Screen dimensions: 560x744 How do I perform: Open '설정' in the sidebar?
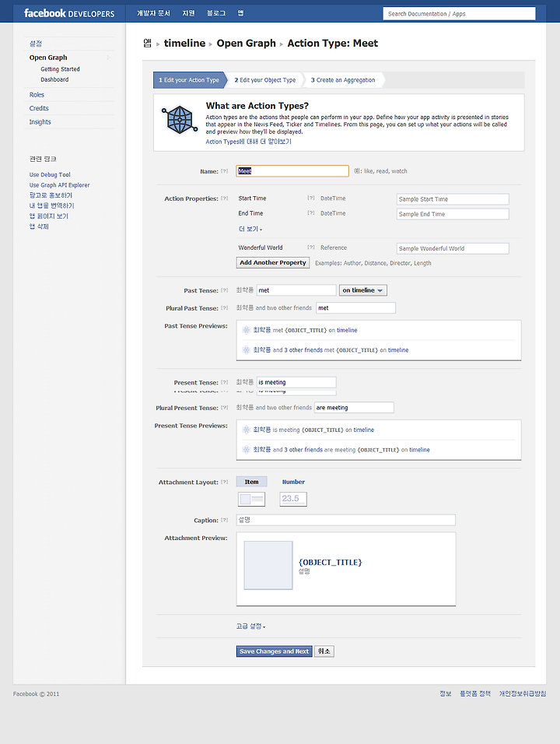(x=36, y=44)
